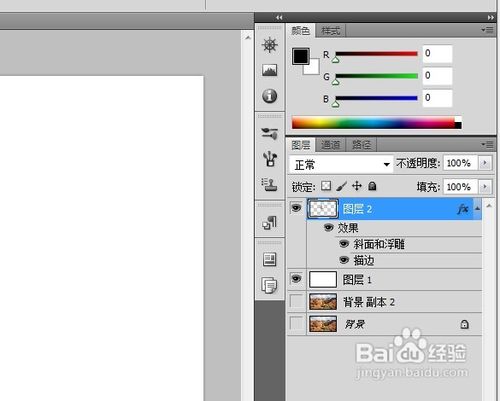
Task: Open the blend mode 正常 dropdown
Action: (x=341, y=164)
